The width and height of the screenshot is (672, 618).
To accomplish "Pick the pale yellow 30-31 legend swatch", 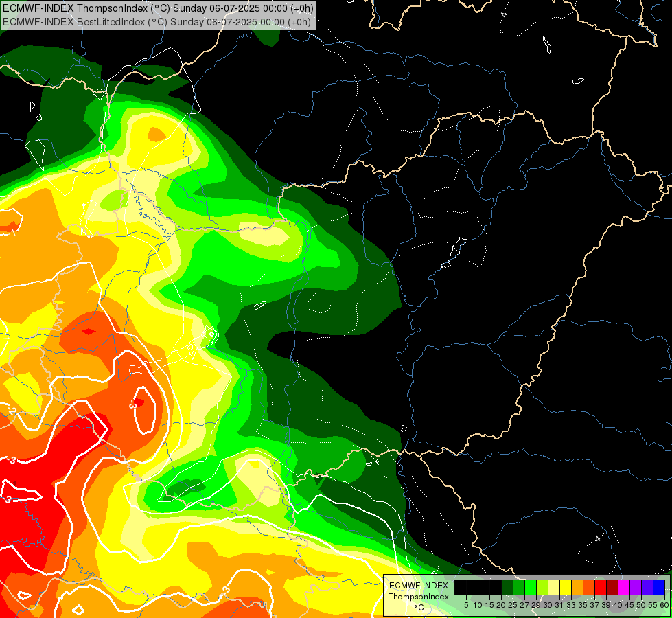I will pos(554,587).
